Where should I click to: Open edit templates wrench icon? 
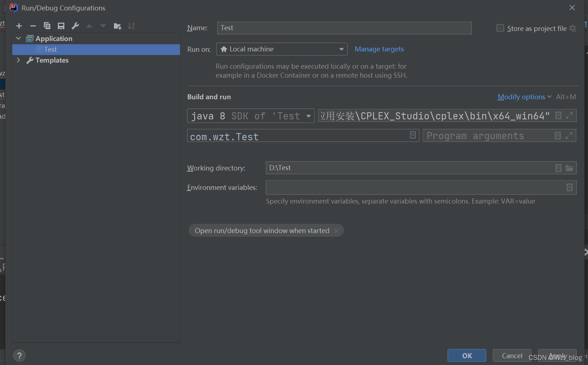(75, 26)
